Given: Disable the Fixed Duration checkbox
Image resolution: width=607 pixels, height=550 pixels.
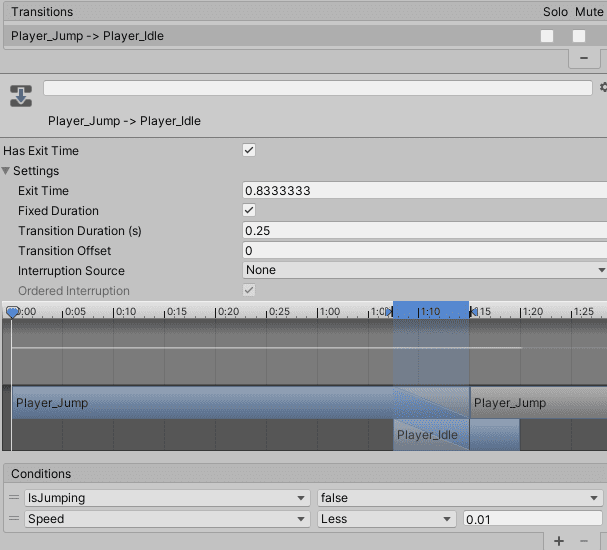Looking at the screenshot, I should pyautogui.click(x=249, y=211).
